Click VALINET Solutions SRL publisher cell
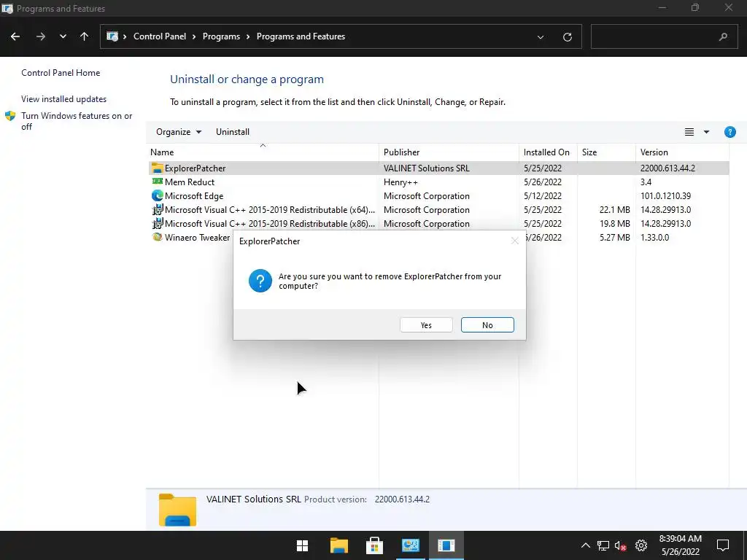 pos(426,168)
